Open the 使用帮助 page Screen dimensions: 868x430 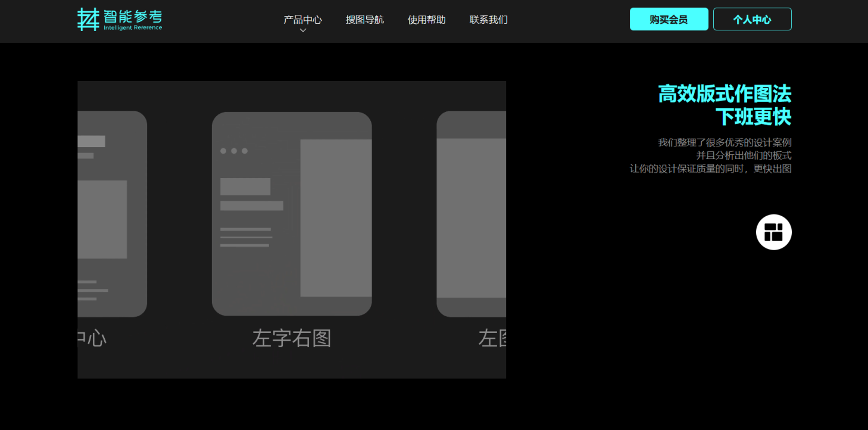(426, 20)
